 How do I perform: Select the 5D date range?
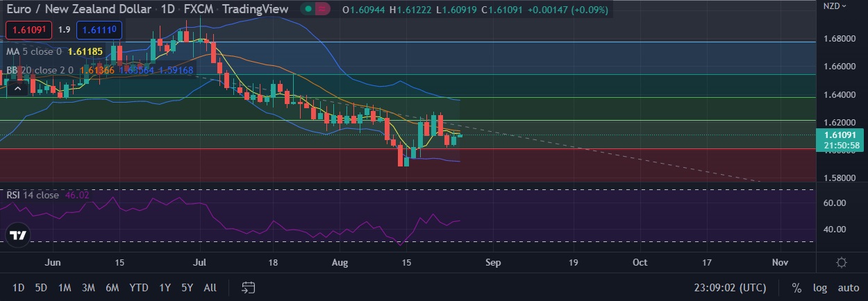point(41,287)
